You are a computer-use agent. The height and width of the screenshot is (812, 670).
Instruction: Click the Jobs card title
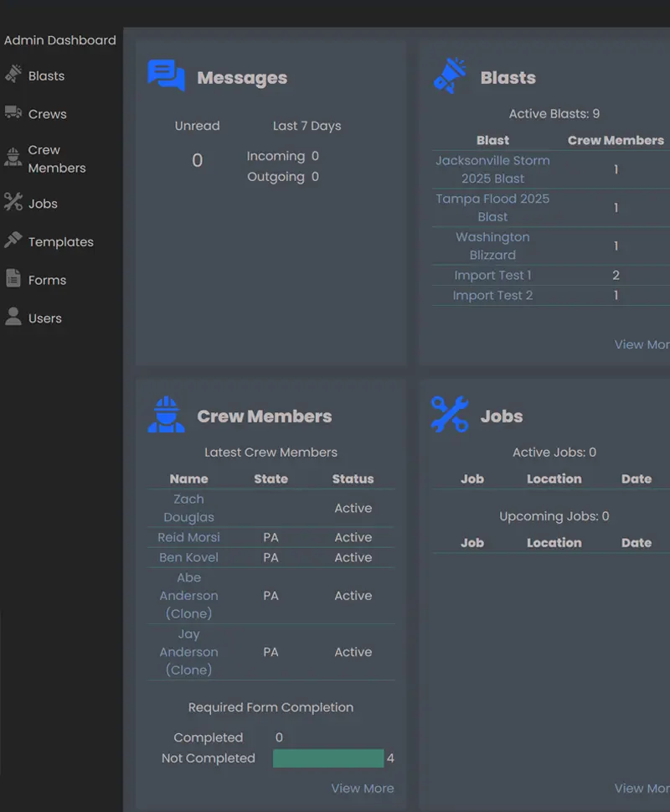coord(502,416)
